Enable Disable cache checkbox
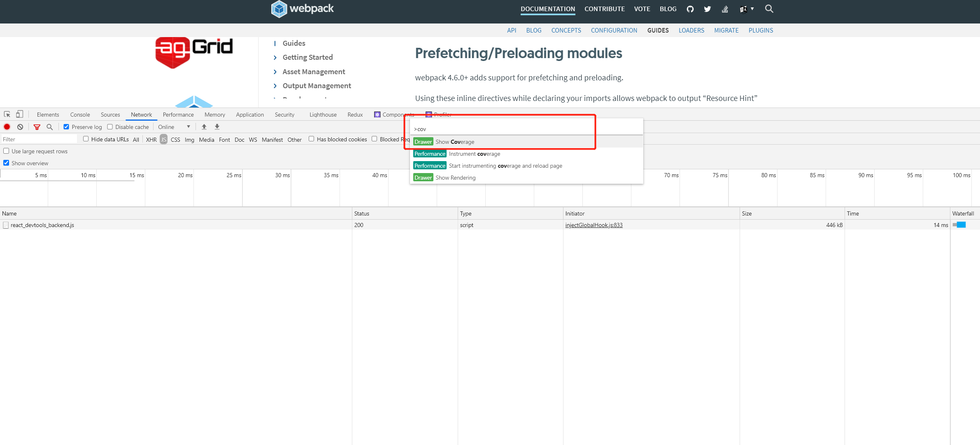The image size is (980, 445). [110, 127]
